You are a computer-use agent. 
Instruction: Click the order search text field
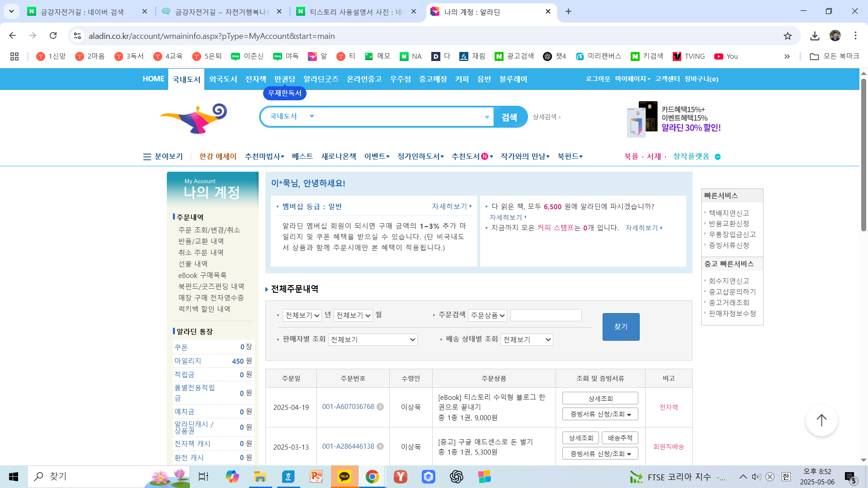(546, 315)
